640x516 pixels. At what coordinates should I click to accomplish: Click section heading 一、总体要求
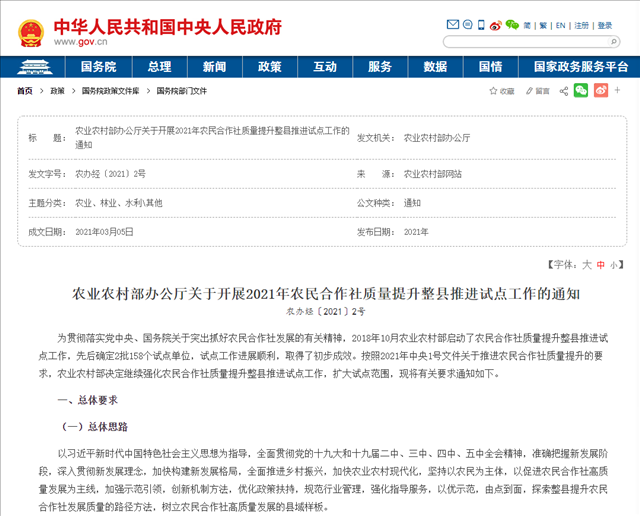coord(88,400)
